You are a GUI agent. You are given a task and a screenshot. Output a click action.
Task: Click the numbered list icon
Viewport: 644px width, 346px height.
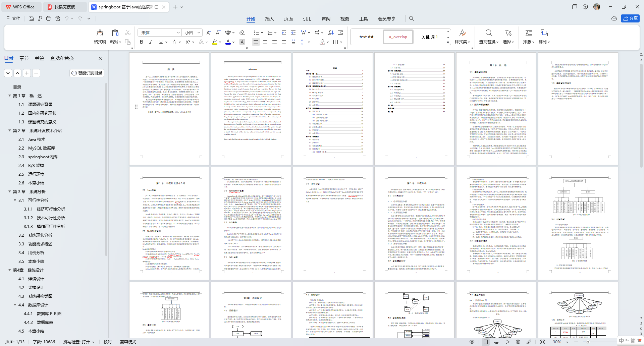point(270,33)
